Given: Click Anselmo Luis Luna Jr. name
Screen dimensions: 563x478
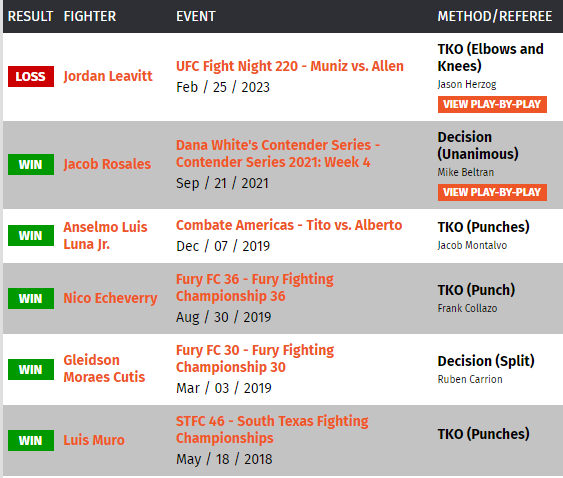Looking at the screenshot, I should tap(105, 236).
